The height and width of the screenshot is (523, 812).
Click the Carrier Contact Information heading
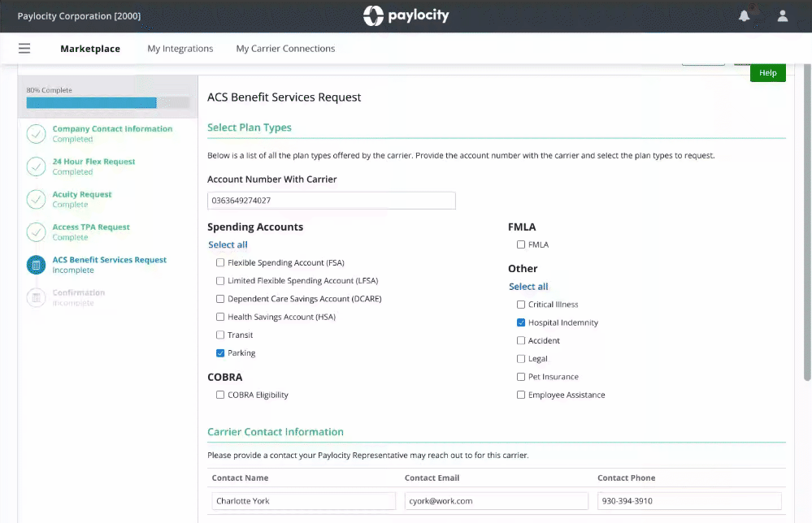pos(276,432)
